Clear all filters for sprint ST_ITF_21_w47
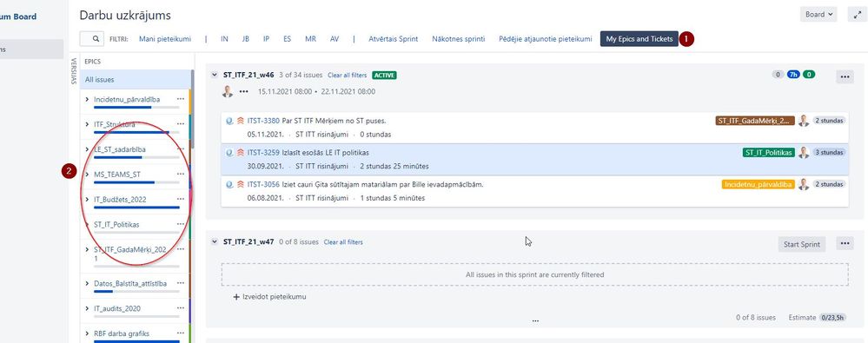The width and height of the screenshot is (868, 343). tap(343, 242)
